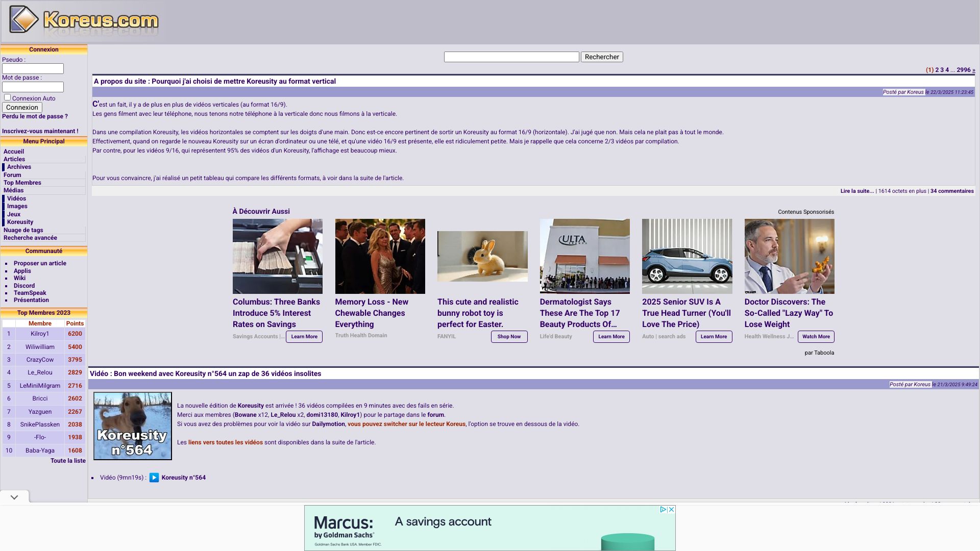This screenshot has width=980, height=551.
Task: Open the Koreusity n°564 dog thumbnail
Action: (x=133, y=426)
